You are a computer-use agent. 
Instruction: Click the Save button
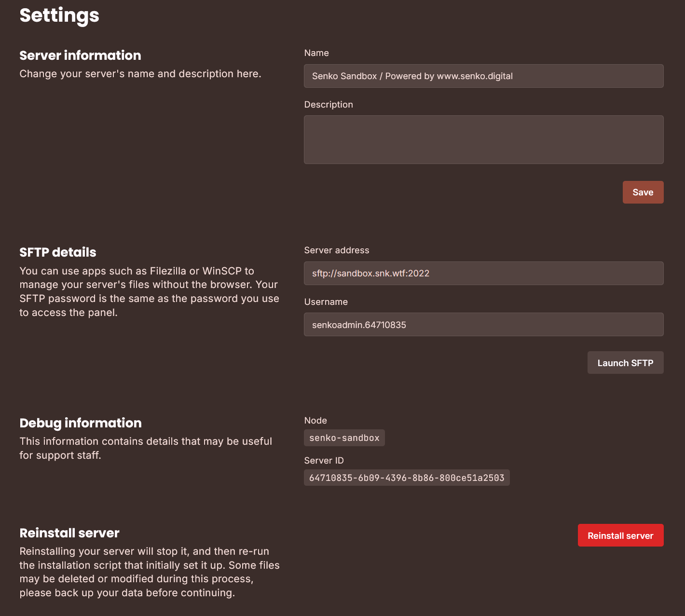click(x=643, y=192)
